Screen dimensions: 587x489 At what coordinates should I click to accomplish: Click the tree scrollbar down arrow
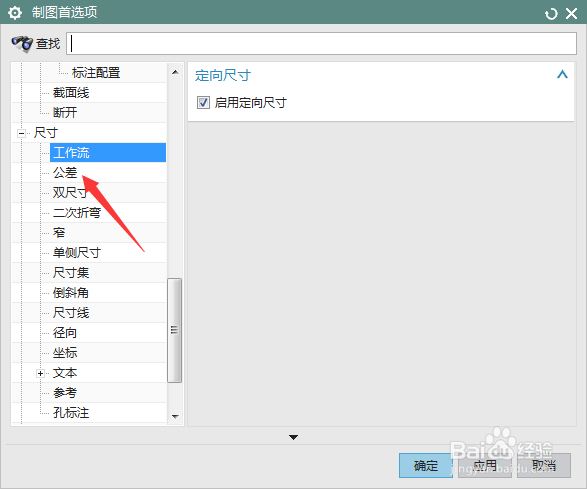pos(175,416)
